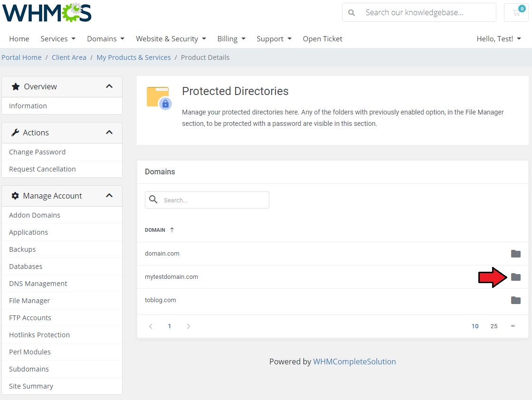
Task: Collapse the Actions panel
Action: click(x=109, y=133)
